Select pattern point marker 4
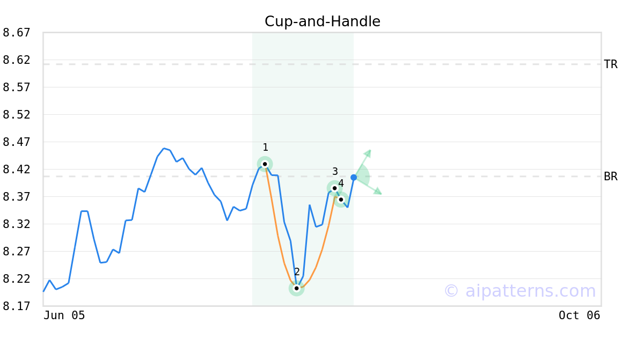The width and height of the screenshot is (644, 338). pyautogui.click(x=341, y=200)
